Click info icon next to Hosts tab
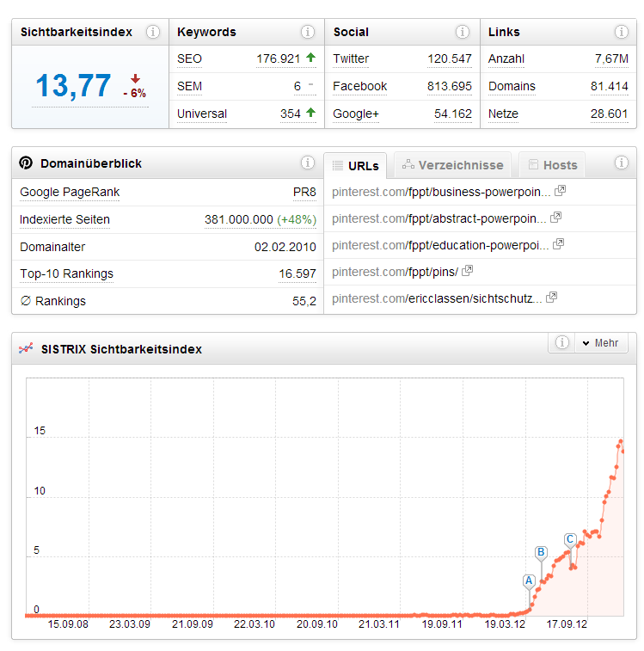This screenshot has width=644, height=651. pos(622,163)
